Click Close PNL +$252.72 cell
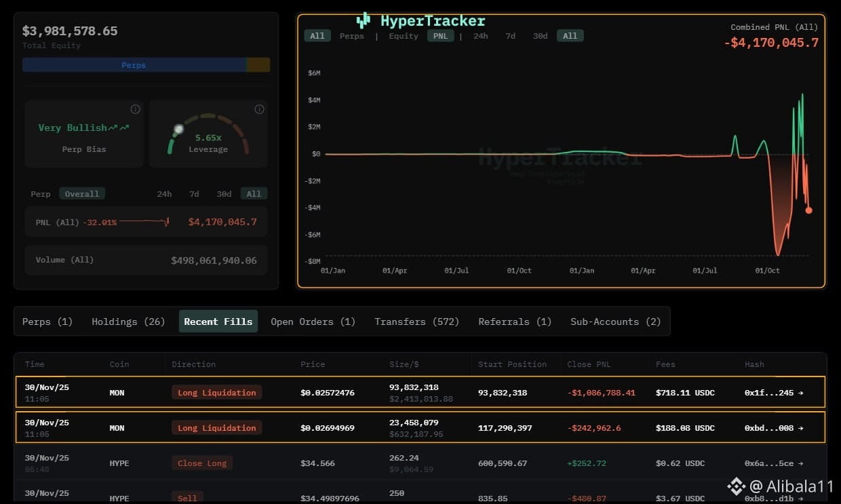841x504 pixels. (x=587, y=463)
